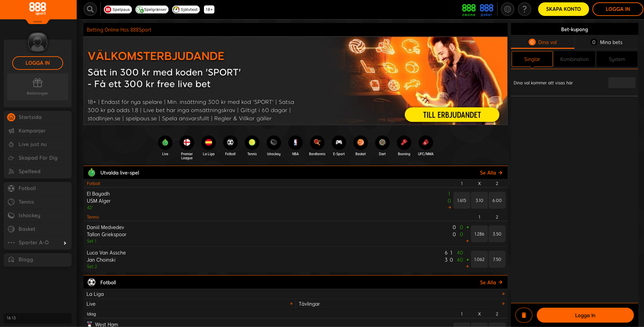Open Blogg in the sidebar
The height and width of the screenshot is (327, 644).
click(x=38, y=260)
